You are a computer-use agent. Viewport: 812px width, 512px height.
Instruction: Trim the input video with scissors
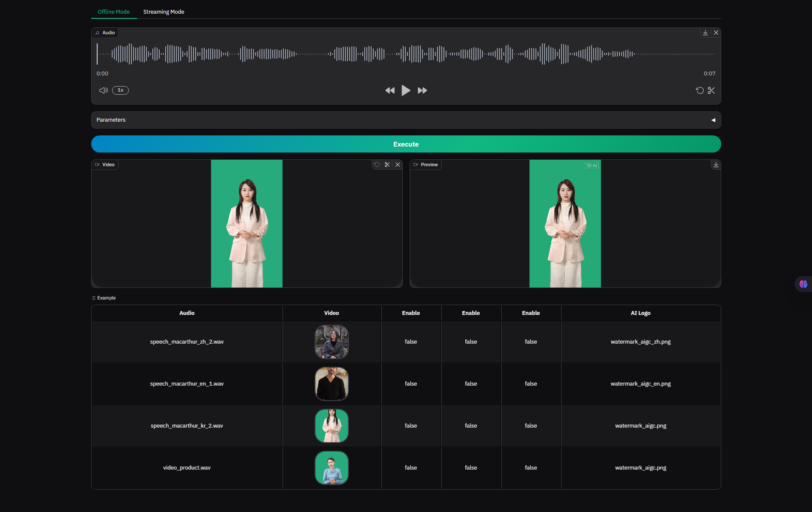tap(387, 165)
